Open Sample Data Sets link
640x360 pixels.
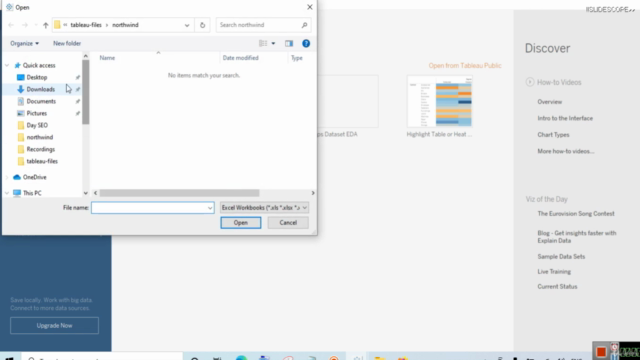point(561,256)
